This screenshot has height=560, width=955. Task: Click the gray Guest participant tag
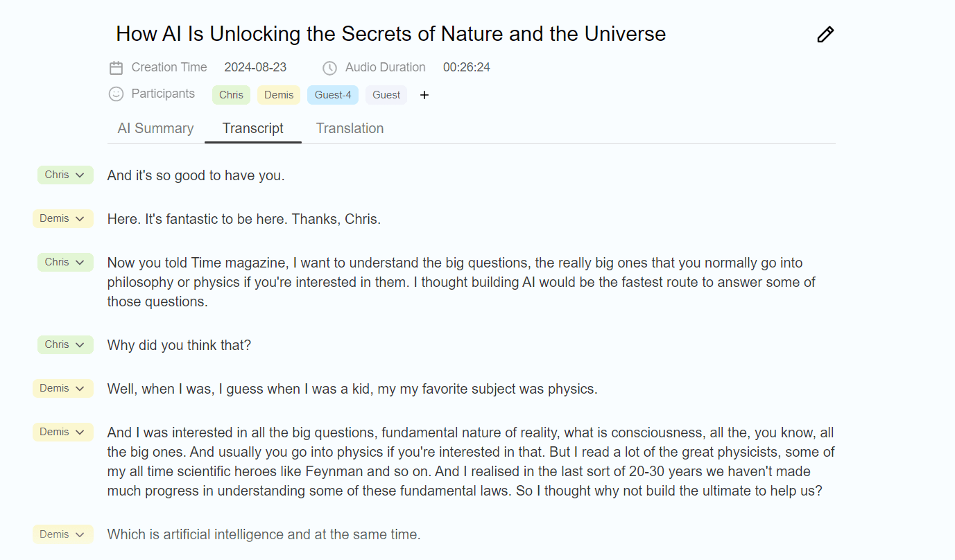click(x=386, y=95)
